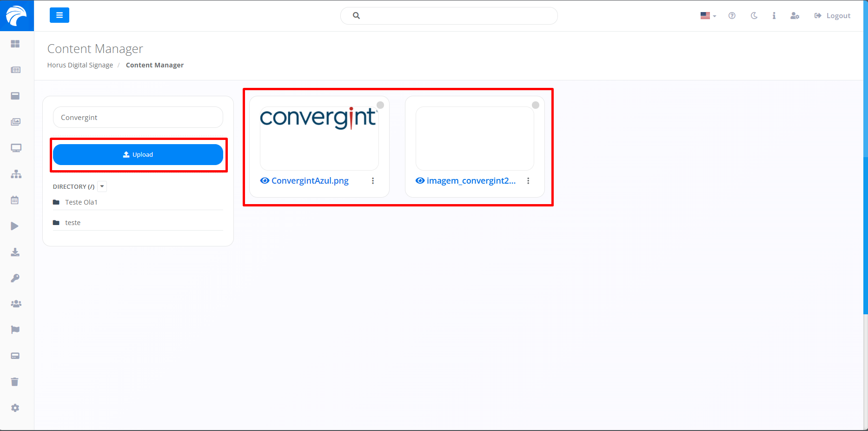Select imagem_convergint2 using its circle checkbox
This screenshot has width=868, height=431.
(x=536, y=105)
